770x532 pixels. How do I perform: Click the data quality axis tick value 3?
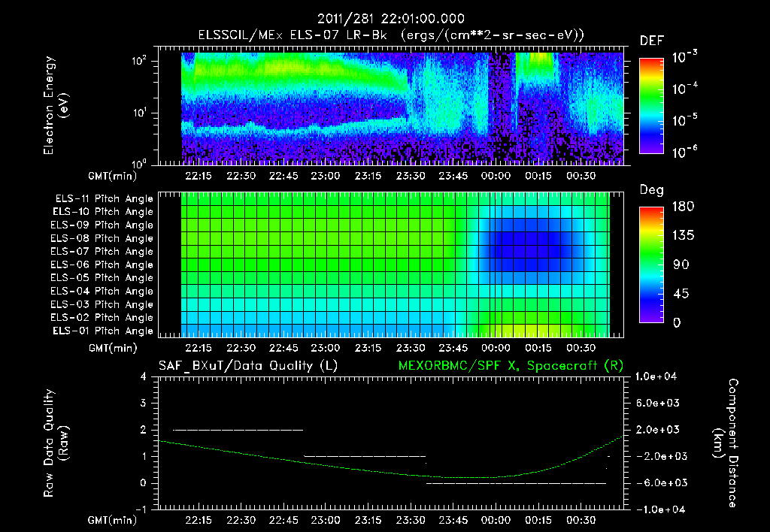[x=144, y=404]
